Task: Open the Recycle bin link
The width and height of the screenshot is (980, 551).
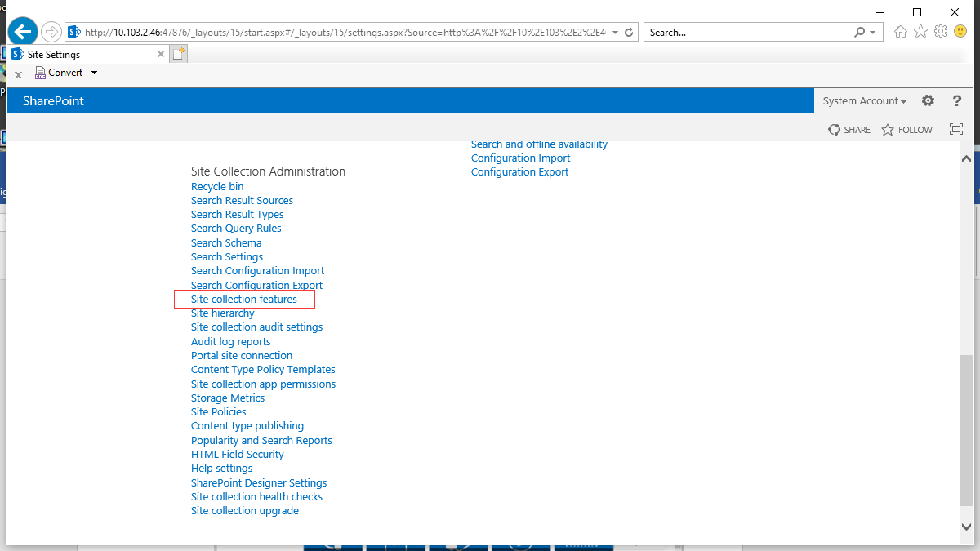Action: [217, 187]
